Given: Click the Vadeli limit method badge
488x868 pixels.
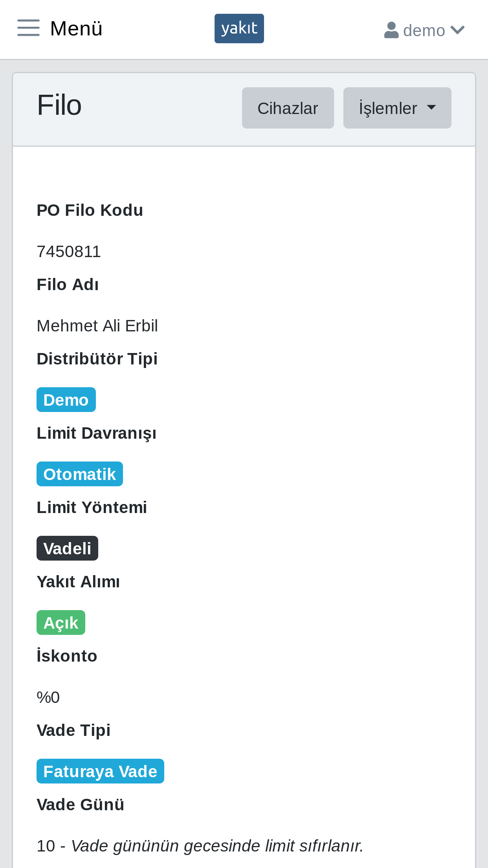Looking at the screenshot, I should pos(67,548).
